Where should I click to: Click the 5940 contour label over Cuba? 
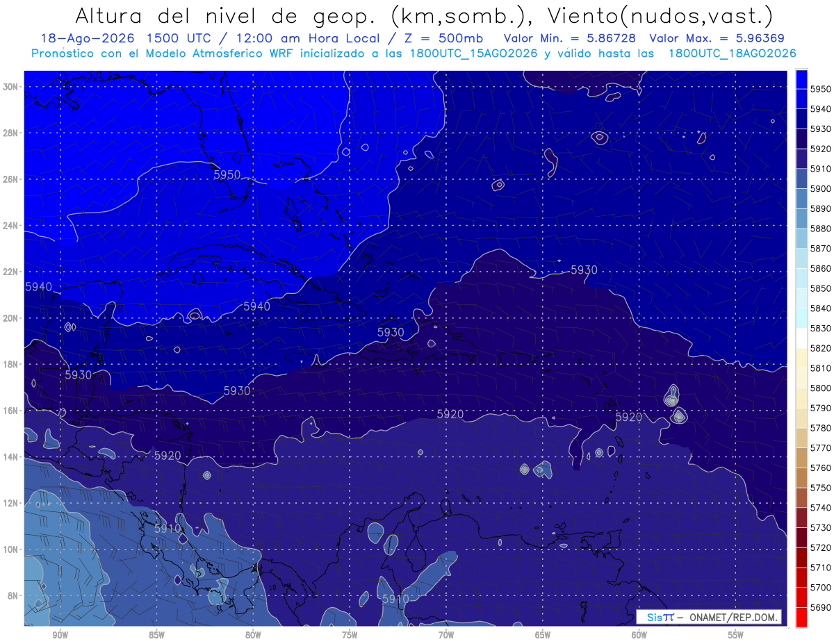(257, 306)
